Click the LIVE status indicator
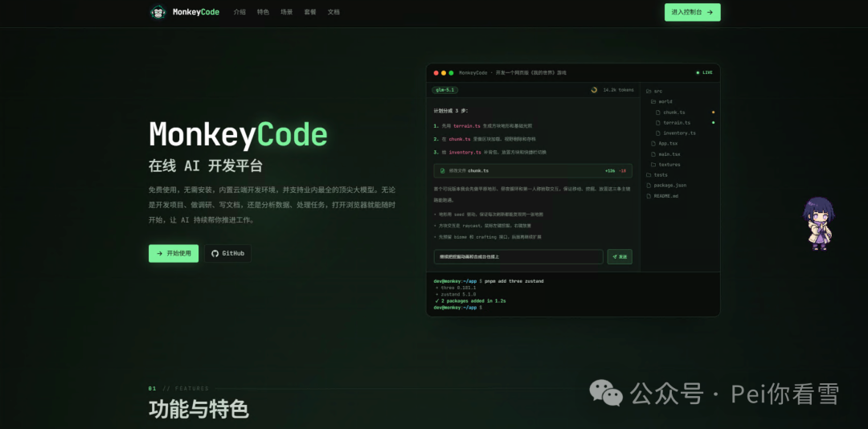 pyautogui.click(x=705, y=72)
